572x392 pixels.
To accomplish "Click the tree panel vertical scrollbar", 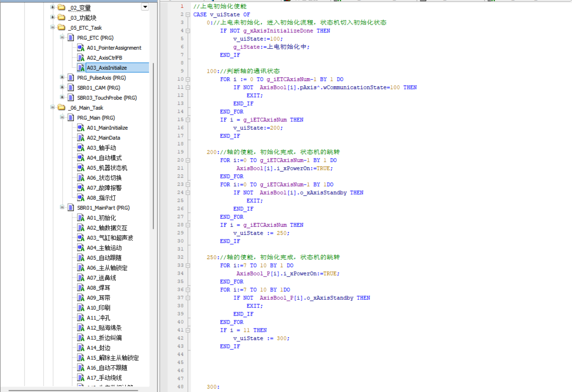I will tap(153, 146).
